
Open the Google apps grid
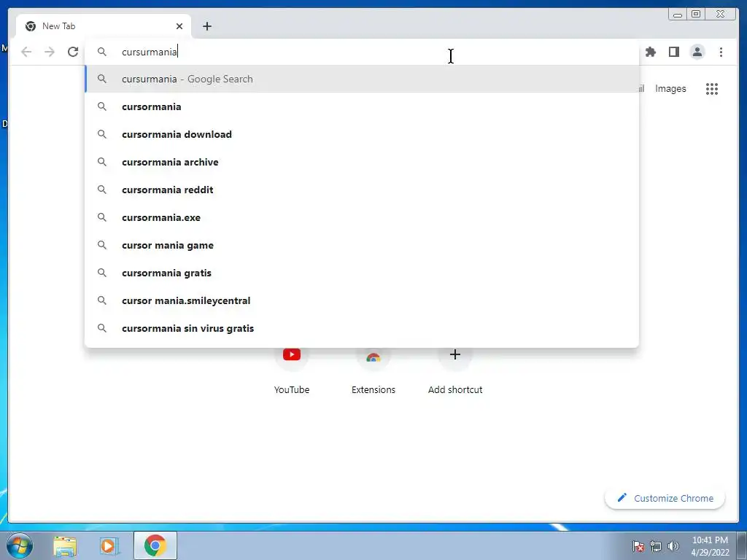click(712, 88)
